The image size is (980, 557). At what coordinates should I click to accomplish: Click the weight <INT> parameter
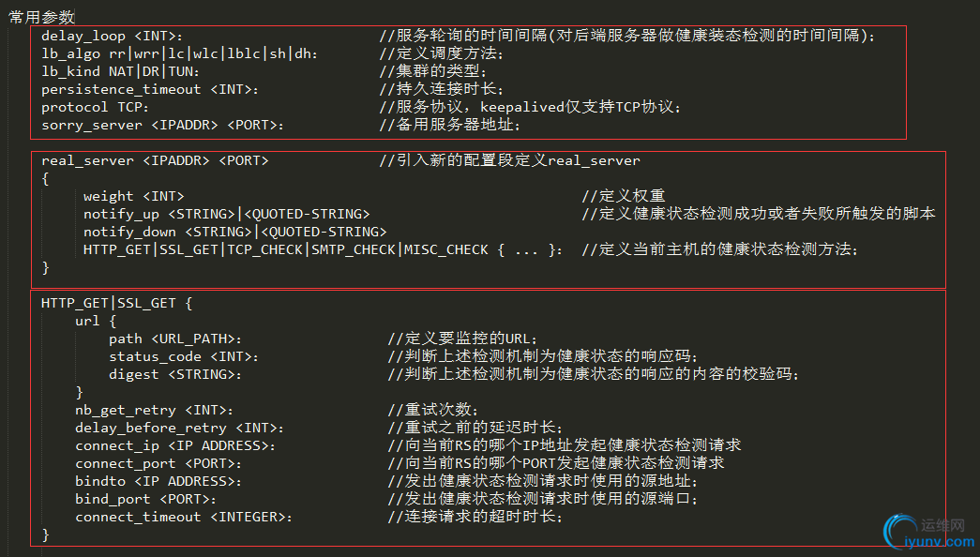pos(134,196)
